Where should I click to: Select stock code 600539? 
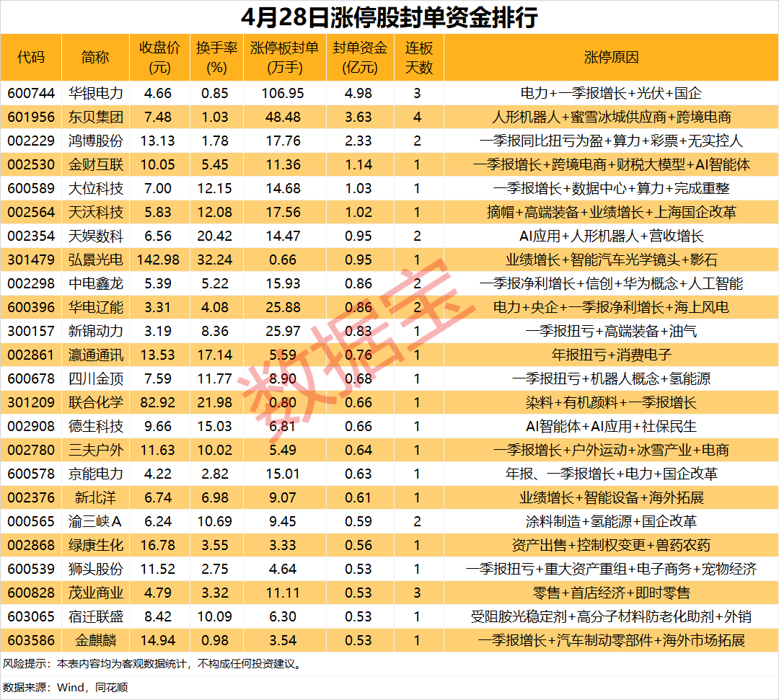click(31, 570)
